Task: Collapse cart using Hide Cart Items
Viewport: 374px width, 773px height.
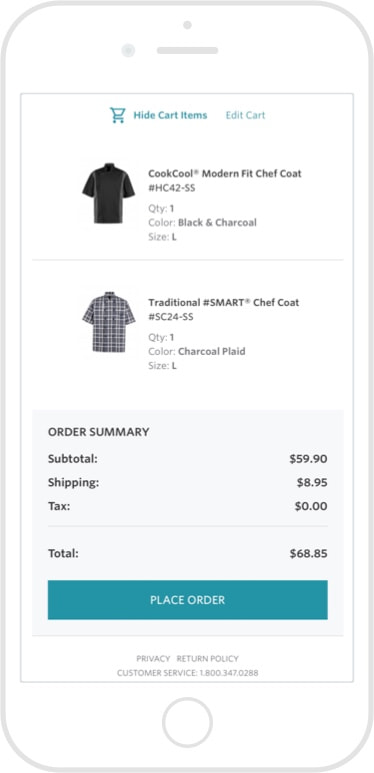Action: [170, 115]
